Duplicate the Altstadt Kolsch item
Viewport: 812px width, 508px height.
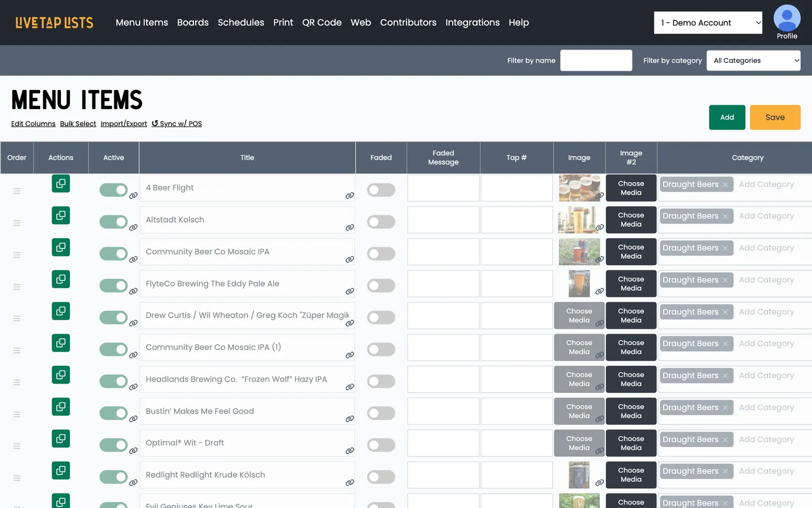click(61, 215)
